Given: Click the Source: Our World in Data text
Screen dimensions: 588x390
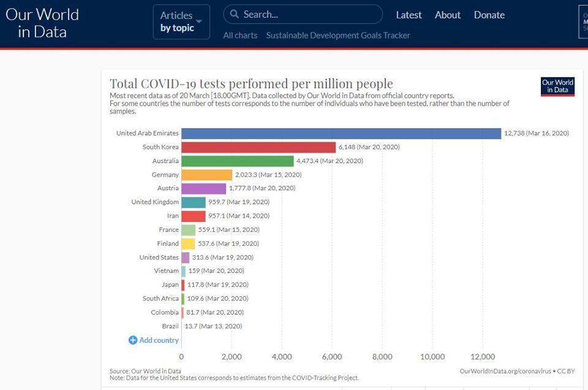Looking at the screenshot, I should pos(145,371).
